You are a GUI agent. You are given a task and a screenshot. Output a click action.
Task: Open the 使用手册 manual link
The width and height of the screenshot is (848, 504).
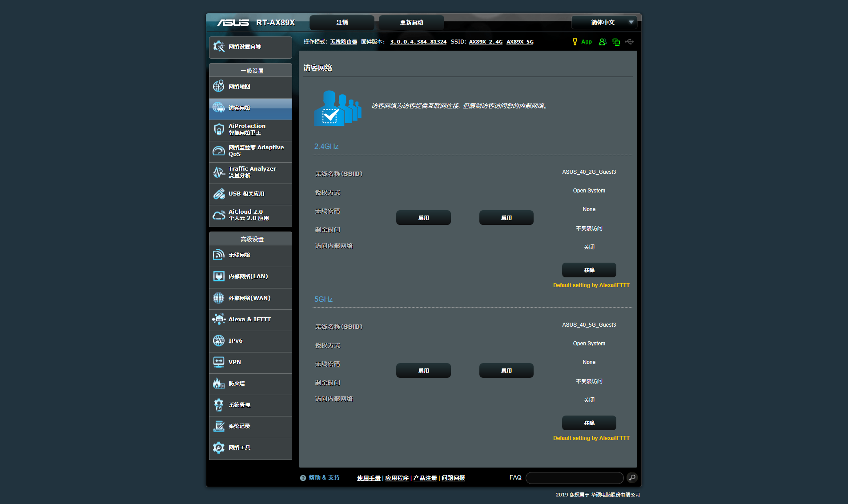click(x=369, y=478)
